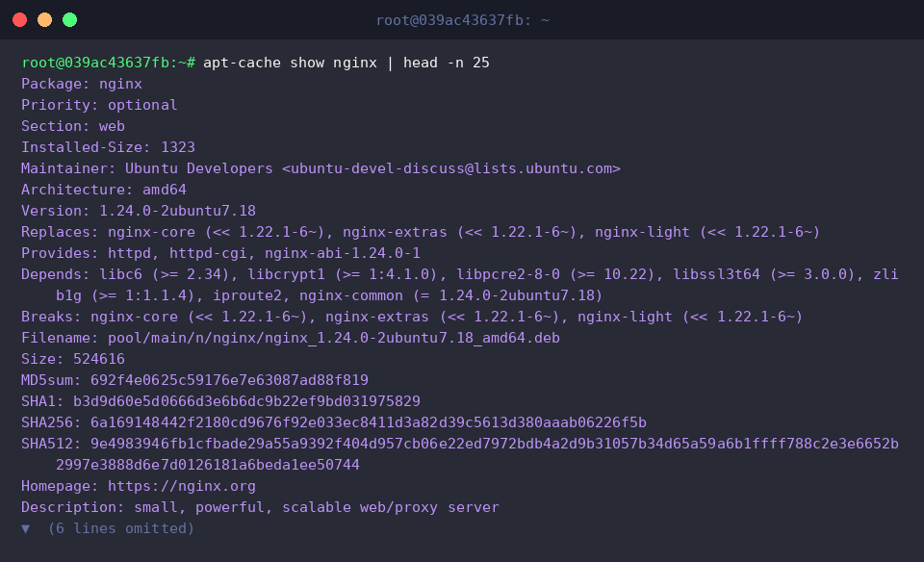Image resolution: width=924 pixels, height=562 pixels.
Task: Click the command text apt-cache show nginx
Action: [x=290, y=63]
